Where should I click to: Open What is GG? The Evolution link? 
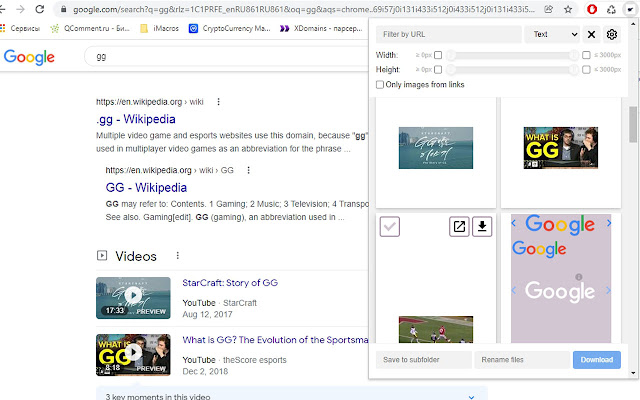coord(275,340)
